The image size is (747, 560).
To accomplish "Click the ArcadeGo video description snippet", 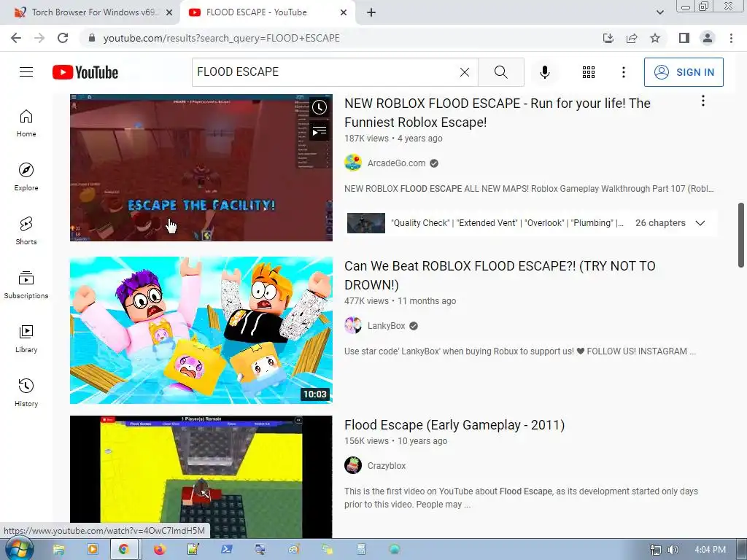I will pos(529,189).
